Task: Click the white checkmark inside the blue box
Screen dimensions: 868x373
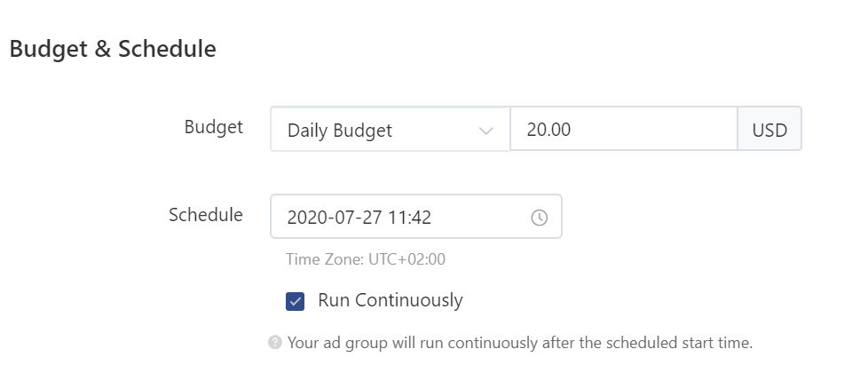Action: (x=295, y=301)
